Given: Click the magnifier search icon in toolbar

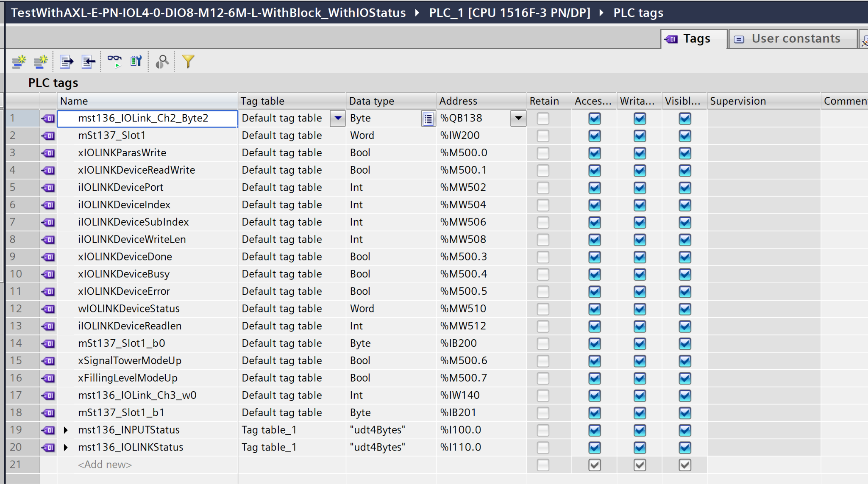Looking at the screenshot, I should pos(162,62).
